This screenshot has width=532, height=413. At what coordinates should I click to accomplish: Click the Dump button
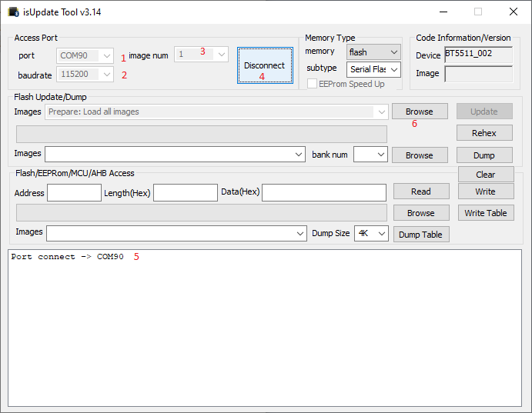pos(484,155)
